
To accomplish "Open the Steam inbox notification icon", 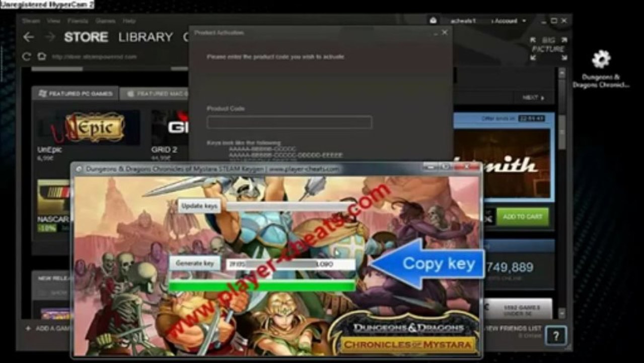I will (x=433, y=21).
